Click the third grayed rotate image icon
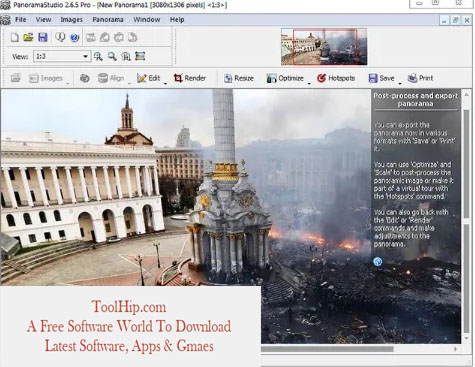The image size is (475, 367). pyautogui.click(x=119, y=37)
